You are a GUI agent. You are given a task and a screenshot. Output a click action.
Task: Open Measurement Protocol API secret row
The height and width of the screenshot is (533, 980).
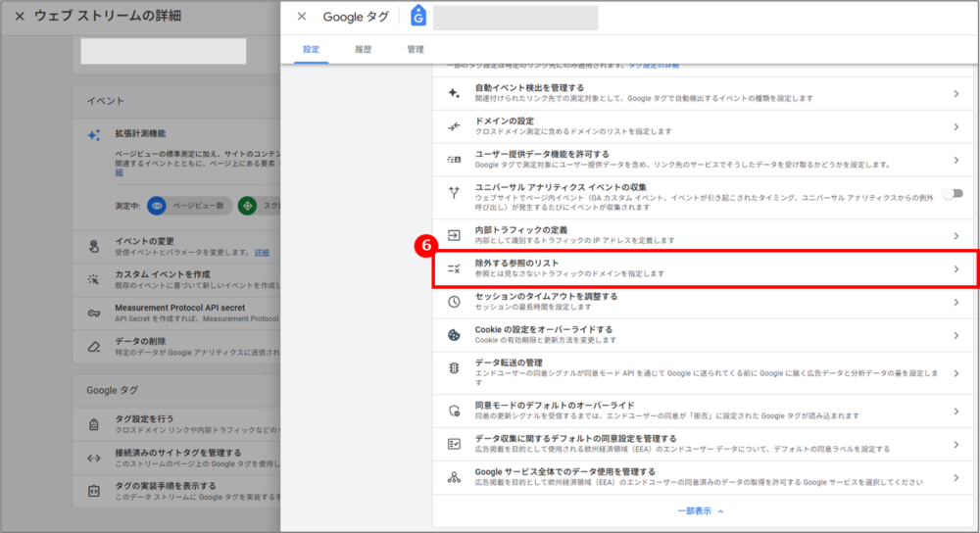point(176,314)
